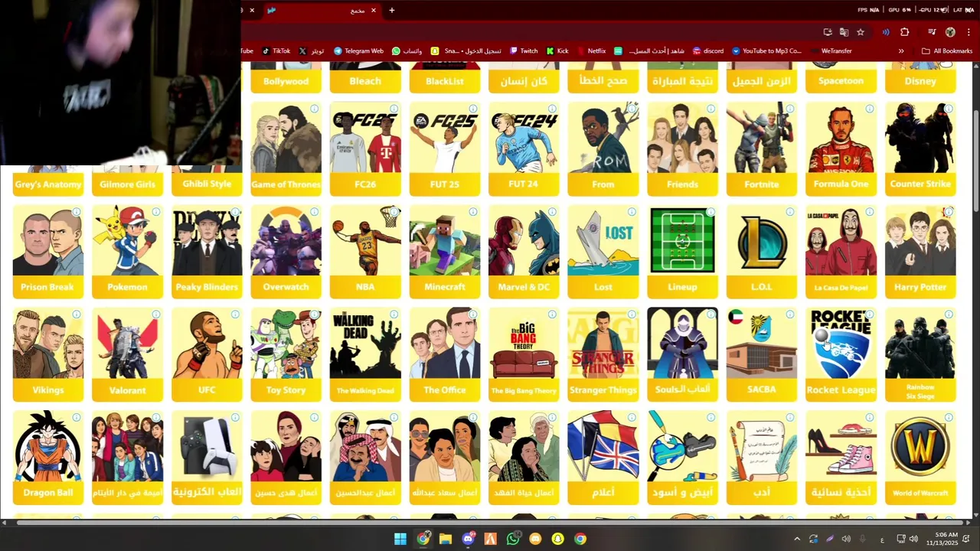Open the YouTube to Mp3 bookmark

pos(766,51)
